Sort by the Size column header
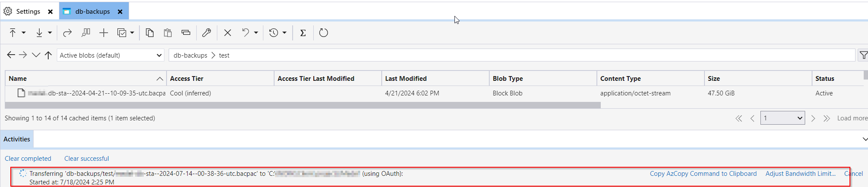The height and width of the screenshot is (187, 868). click(758, 78)
